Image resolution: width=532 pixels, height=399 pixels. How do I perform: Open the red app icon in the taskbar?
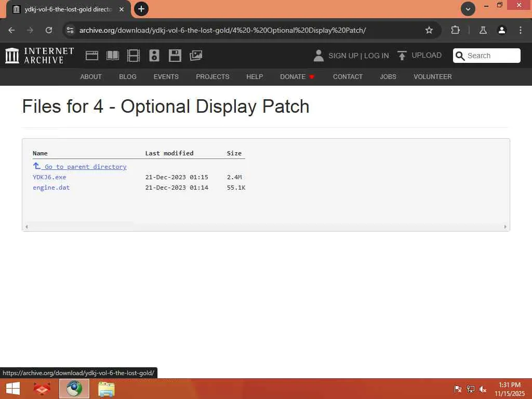pos(42,389)
